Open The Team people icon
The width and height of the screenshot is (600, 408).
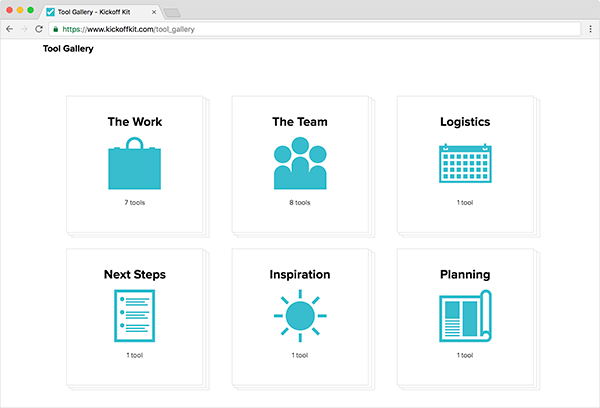(300, 163)
